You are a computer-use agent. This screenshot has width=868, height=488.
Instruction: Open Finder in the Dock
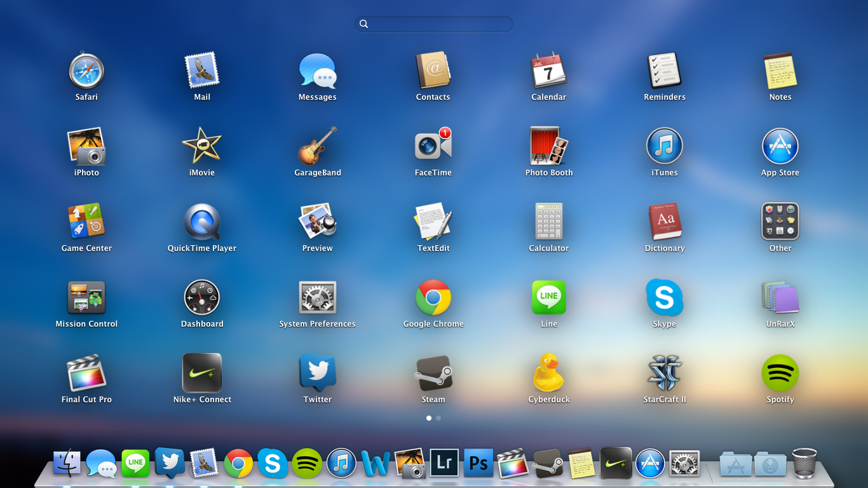coord(67,463)
